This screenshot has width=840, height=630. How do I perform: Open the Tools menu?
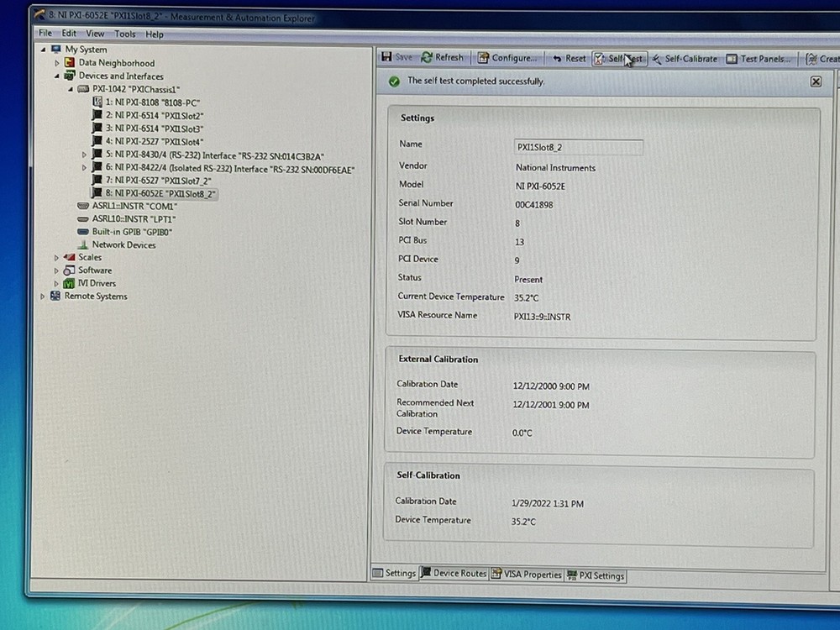click(125, 34)
